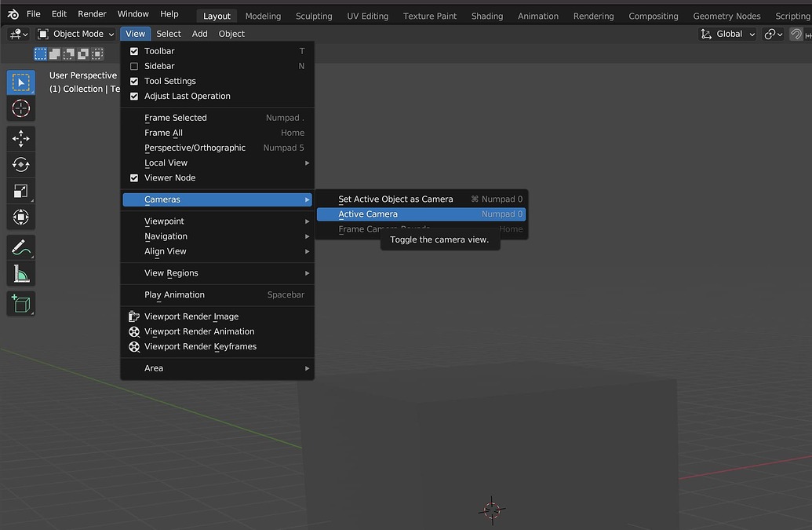Expand the Cameras submenu
The width and height of the screenshot is (812, 530).
pyautogui.click(x=217, y=199)
